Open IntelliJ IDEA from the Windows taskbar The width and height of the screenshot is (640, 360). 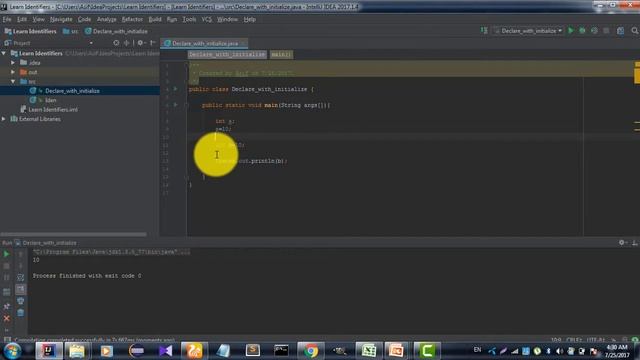[49, 351]
